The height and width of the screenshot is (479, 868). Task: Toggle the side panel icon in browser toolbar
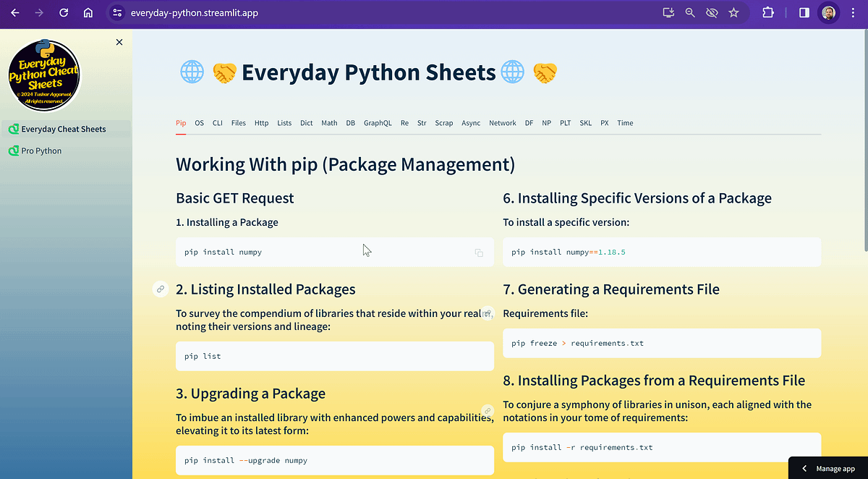(x=804, y=12)
